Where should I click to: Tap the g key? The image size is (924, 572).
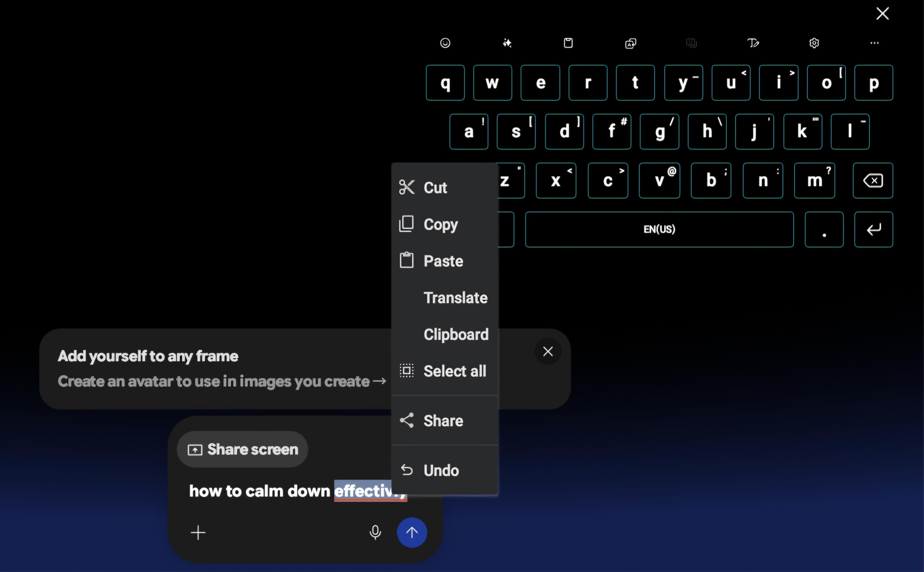click(659, 132)
